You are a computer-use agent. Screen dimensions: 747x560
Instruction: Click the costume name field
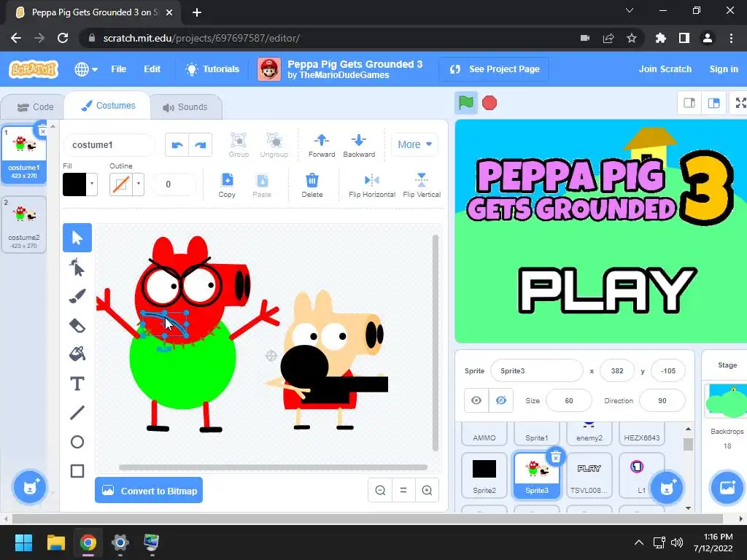[x=109, y=145]
